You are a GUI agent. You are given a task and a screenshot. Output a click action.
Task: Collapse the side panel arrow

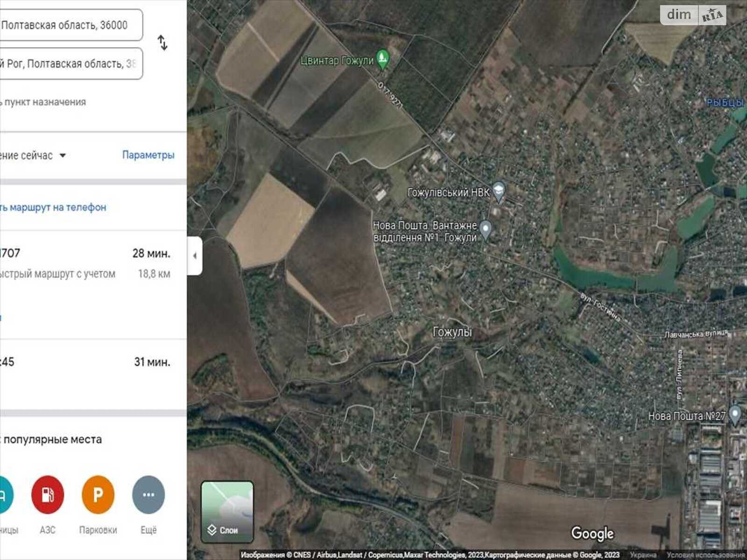[195, 256]
